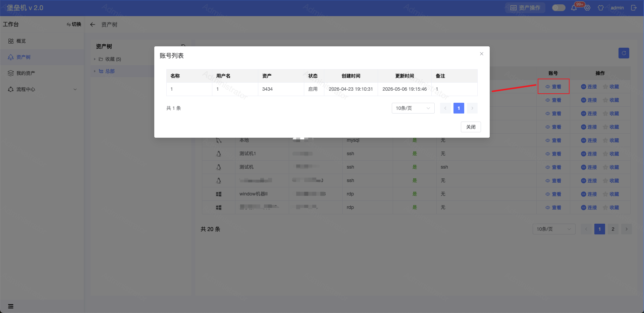The image size is (644, 313).
Task: Go to page 2 of the asset table
Action: click(x=613, y=229)
